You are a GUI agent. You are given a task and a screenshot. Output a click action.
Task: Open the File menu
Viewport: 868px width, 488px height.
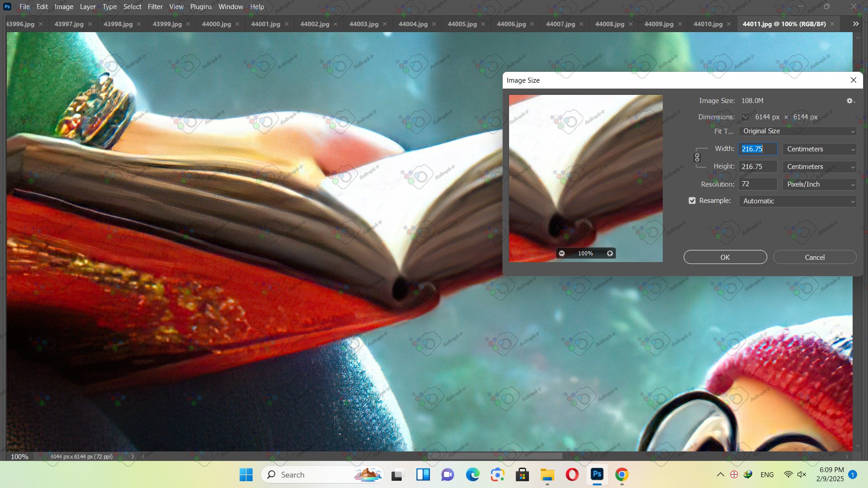pos(25,7)
